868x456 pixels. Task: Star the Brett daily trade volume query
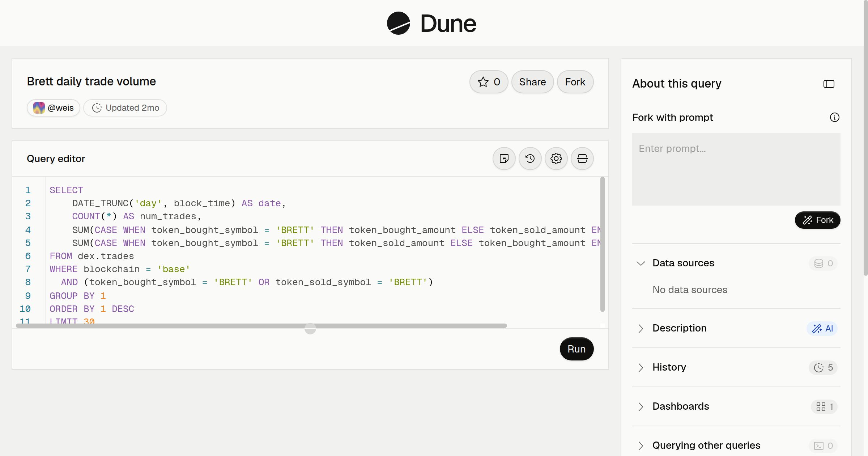tap(489, 82)
